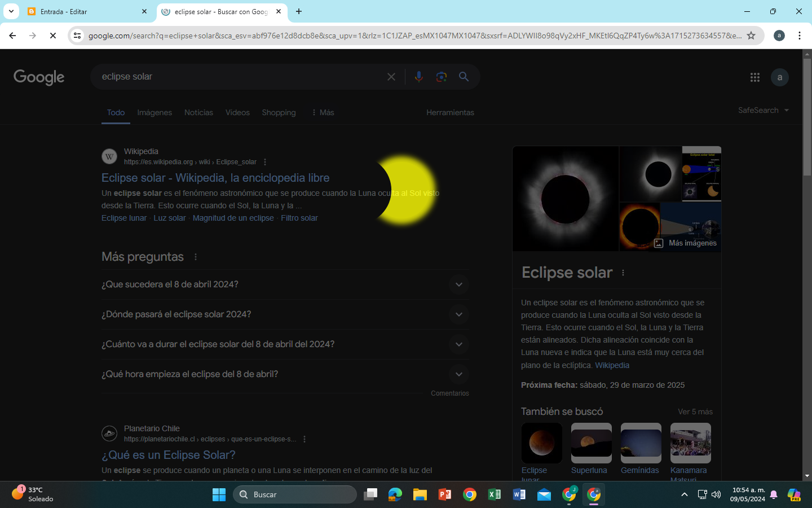Open the Eclipse lunar sitelink
This screenshot has width=812, height=508.
coord(124,218)
